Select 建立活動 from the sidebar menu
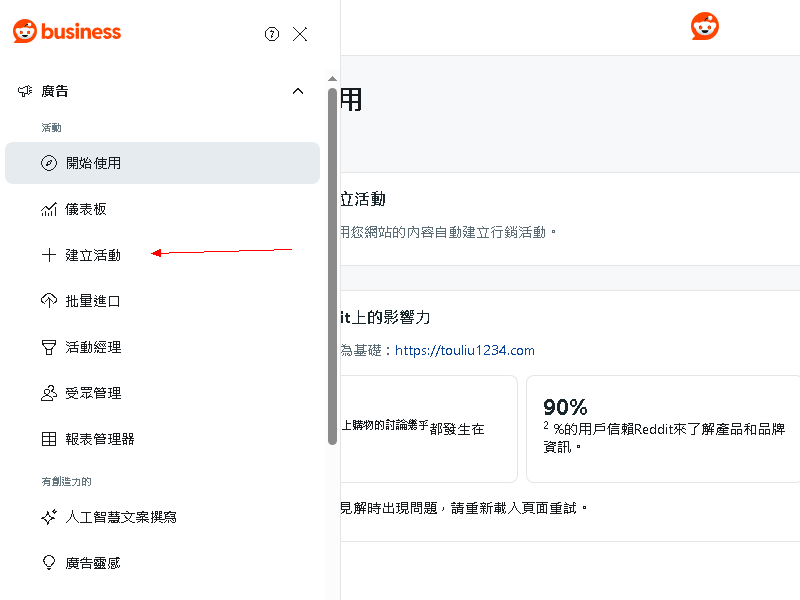 [92, 255]
